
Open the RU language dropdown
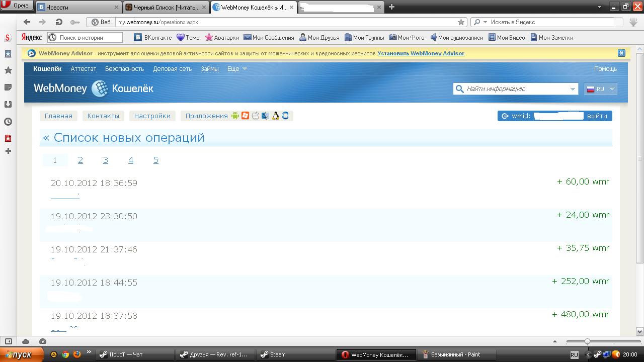point(600,89)
